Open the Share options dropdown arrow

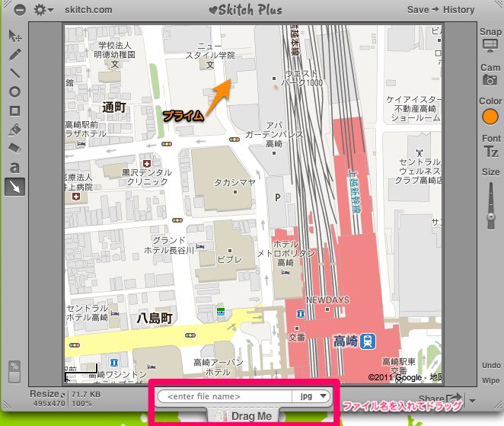pos(473,401)
